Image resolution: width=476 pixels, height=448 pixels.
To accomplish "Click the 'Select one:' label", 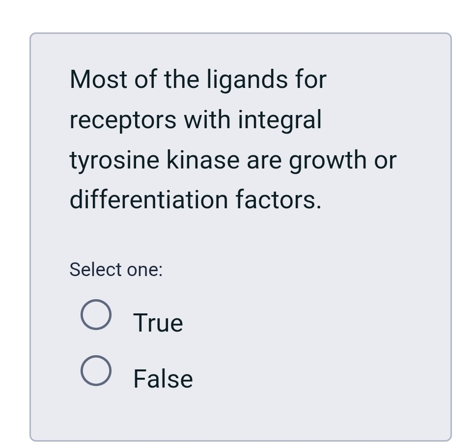I will point(116,269).
